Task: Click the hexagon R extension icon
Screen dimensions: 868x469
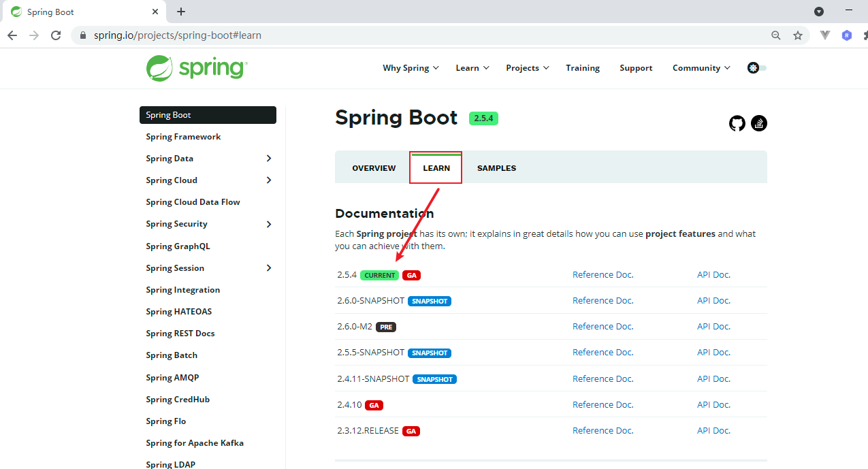Action: [x=847, y=35]
